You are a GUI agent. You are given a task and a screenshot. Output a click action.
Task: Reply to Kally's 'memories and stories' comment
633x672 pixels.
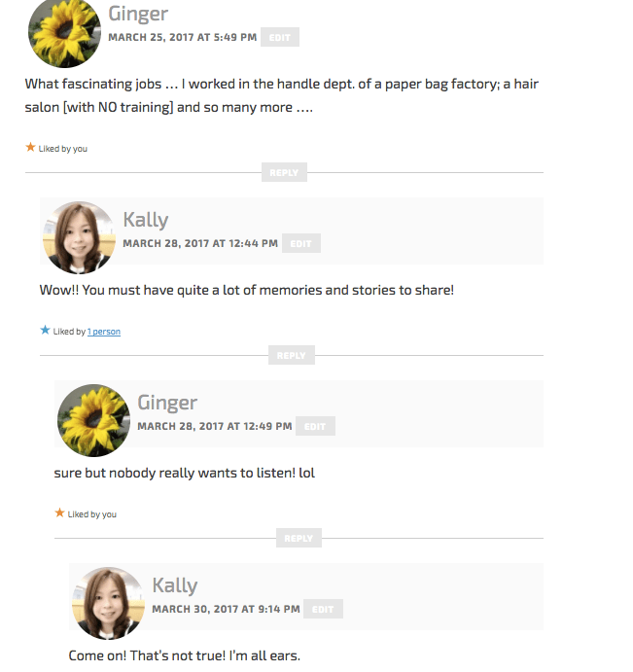292,355
